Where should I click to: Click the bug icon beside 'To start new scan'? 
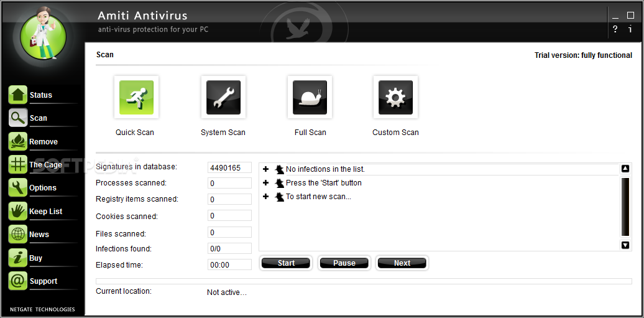click(x=280, y=197)
